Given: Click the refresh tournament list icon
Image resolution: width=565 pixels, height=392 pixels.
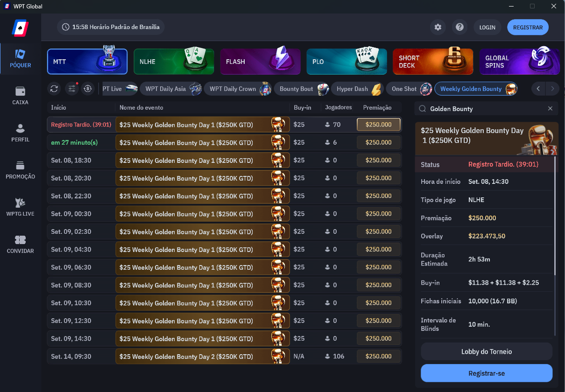Looking at the screenshot, I should point(55,89).
